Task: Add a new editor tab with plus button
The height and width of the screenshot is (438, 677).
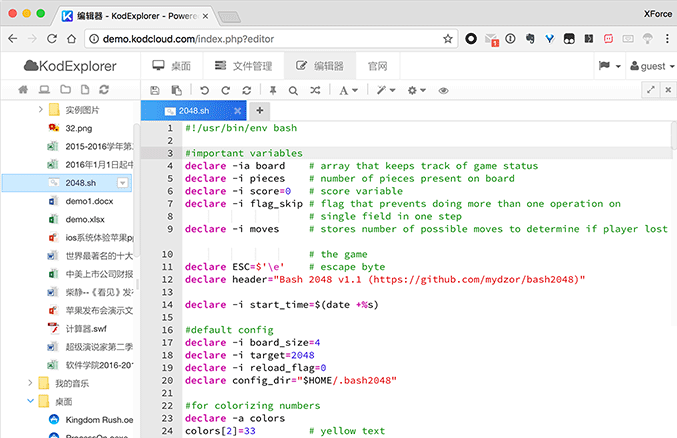Action: point(259,111)
